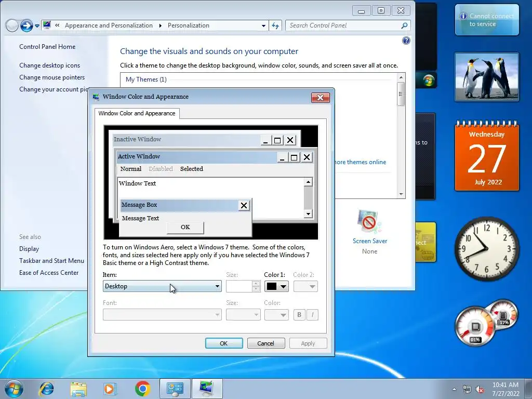The height and width of the screenshot is (399, 532).
Task: Refresh the Control Panel address bar
Action: click(x=275, y=25)
